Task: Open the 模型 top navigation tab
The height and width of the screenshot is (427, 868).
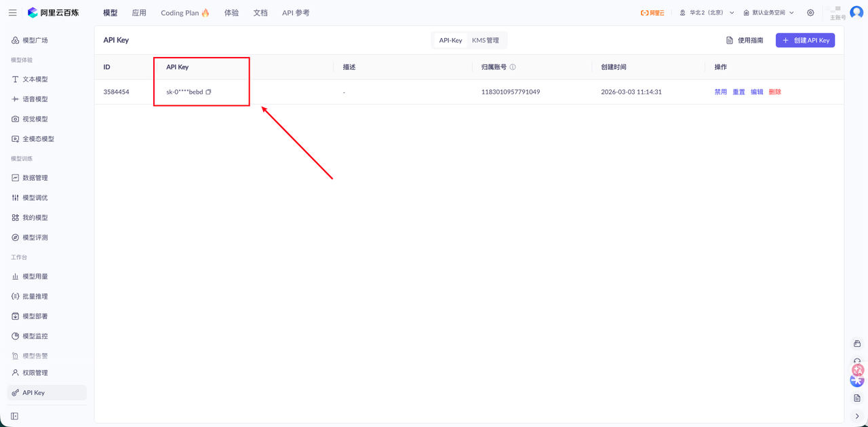Action: tap(110, 13)
